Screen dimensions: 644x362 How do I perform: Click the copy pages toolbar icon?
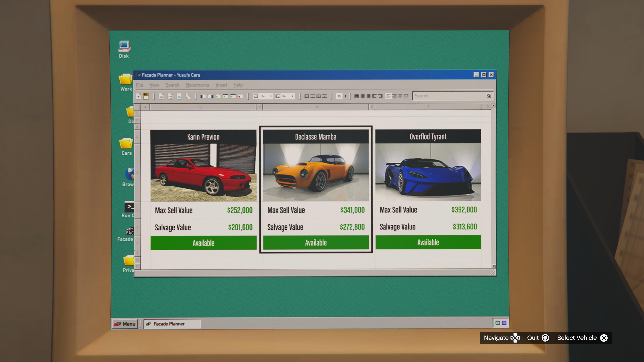tap(188, 96)
